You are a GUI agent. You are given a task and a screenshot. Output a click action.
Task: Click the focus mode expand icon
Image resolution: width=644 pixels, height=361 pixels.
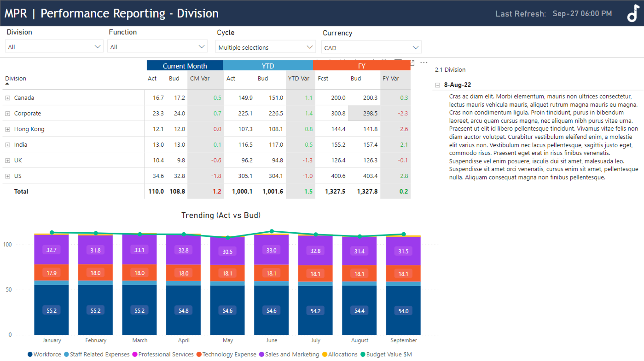pos(412,63)
